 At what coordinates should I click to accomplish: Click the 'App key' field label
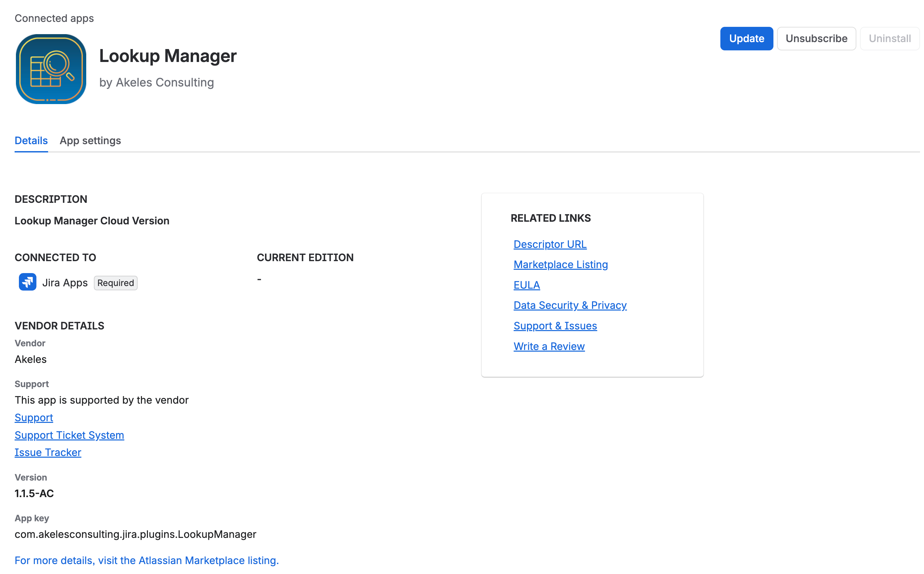click(32, 518)
